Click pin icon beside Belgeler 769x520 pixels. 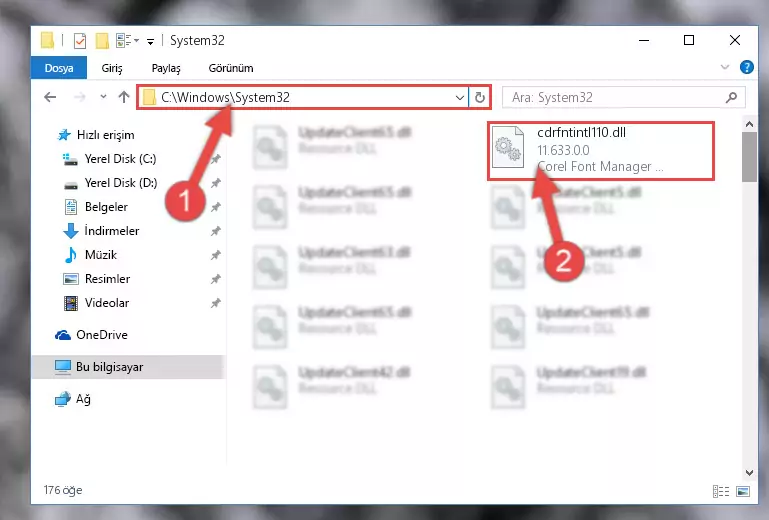(215, 207)
